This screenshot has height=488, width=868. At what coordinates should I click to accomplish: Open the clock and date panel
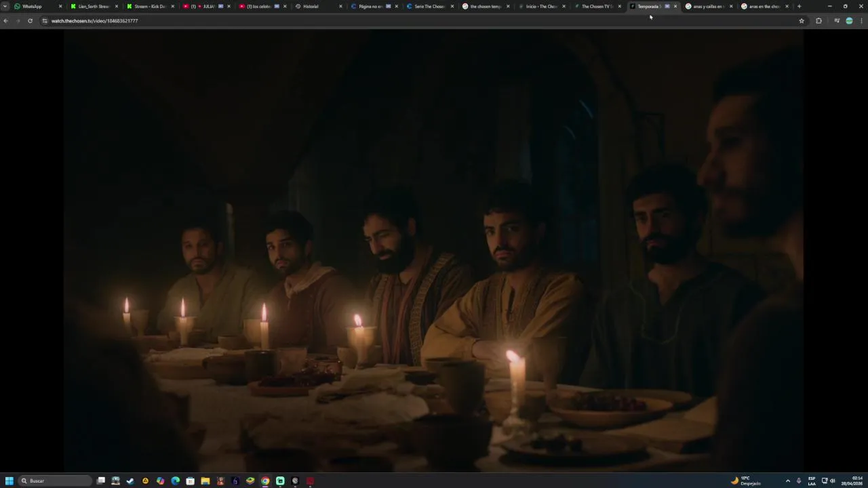pos(852,481)
